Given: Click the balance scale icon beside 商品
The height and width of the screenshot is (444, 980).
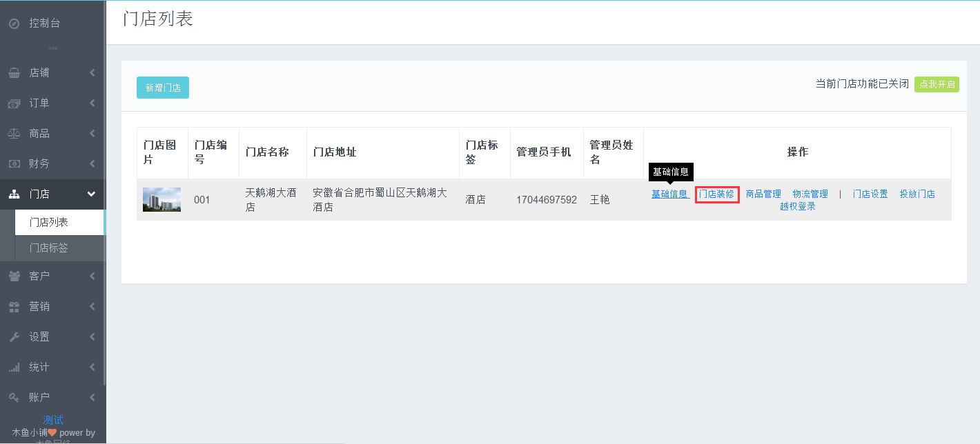Looking at the screenshot, I should pyautogui.click(x=14, y=134).
